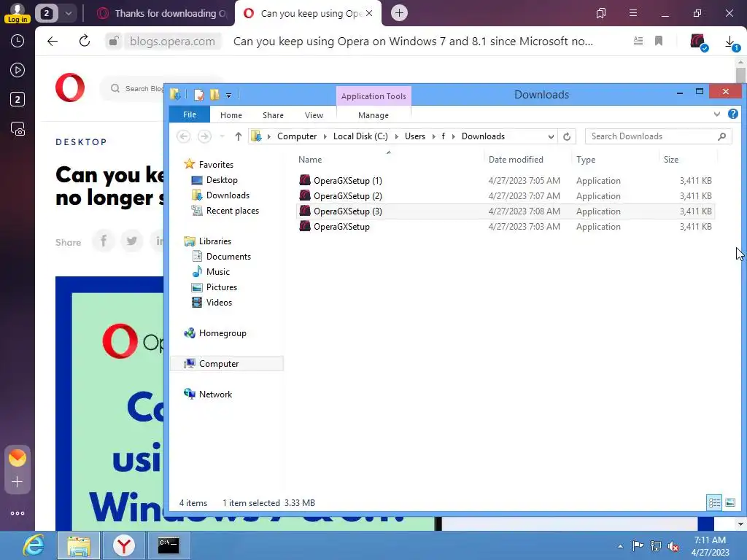Click the Users breadcrumb segment
Screen dimensions: 747x560
pyautogui.click(x=415, y=136)
